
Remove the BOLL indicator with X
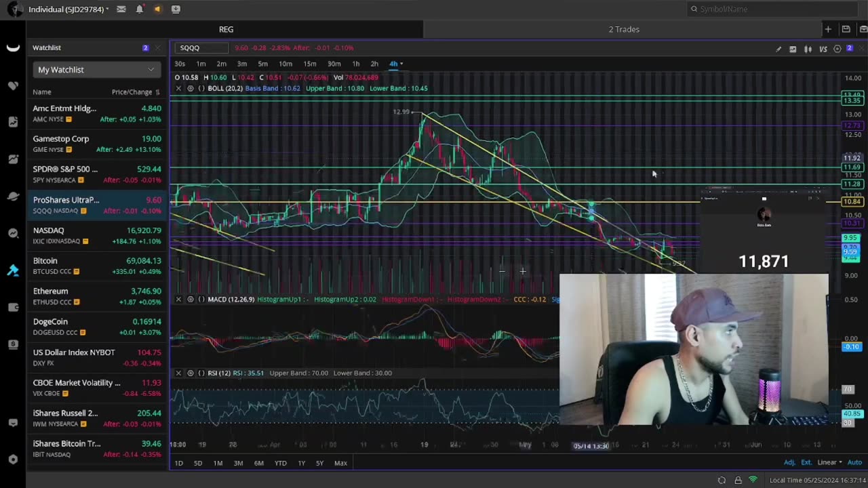(x=178, y=88)
